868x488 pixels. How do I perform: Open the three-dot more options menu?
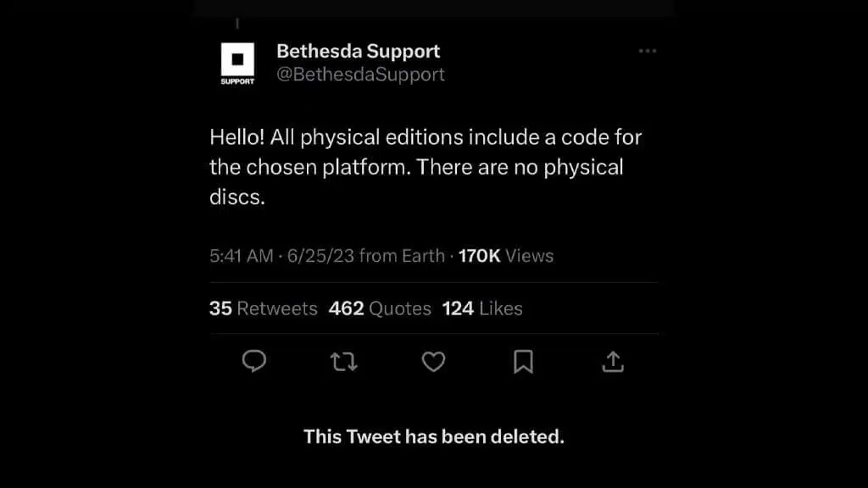click(648, 51)
